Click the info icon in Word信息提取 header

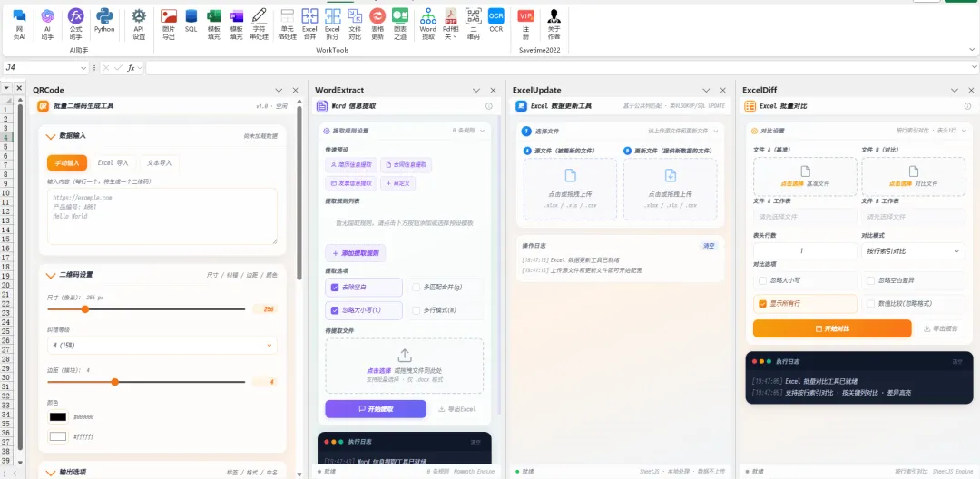(489, 106)
